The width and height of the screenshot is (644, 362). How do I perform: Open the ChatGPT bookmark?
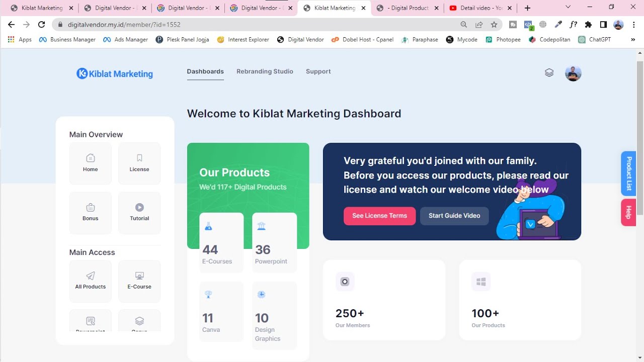coord(594,39)
